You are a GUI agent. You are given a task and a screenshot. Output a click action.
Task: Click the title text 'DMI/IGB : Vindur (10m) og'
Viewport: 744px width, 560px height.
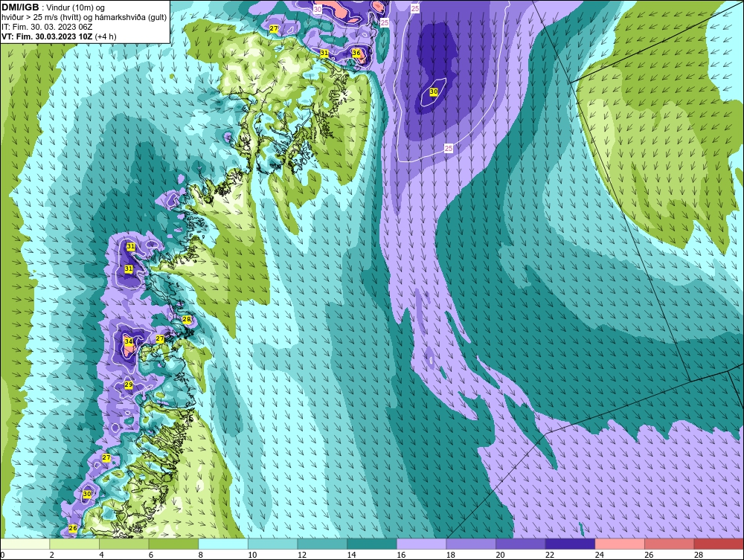[54, 7]
